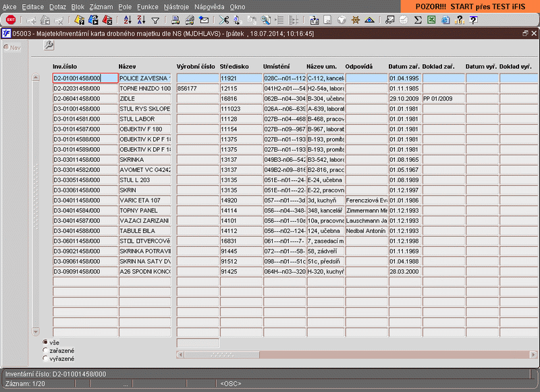
Task: Click Název um. cell '3d, kuchyň'
Action: [325, 200]
